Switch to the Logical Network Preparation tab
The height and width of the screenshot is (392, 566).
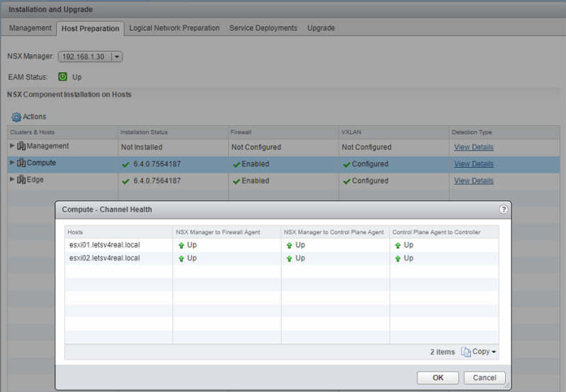[174, 28]
